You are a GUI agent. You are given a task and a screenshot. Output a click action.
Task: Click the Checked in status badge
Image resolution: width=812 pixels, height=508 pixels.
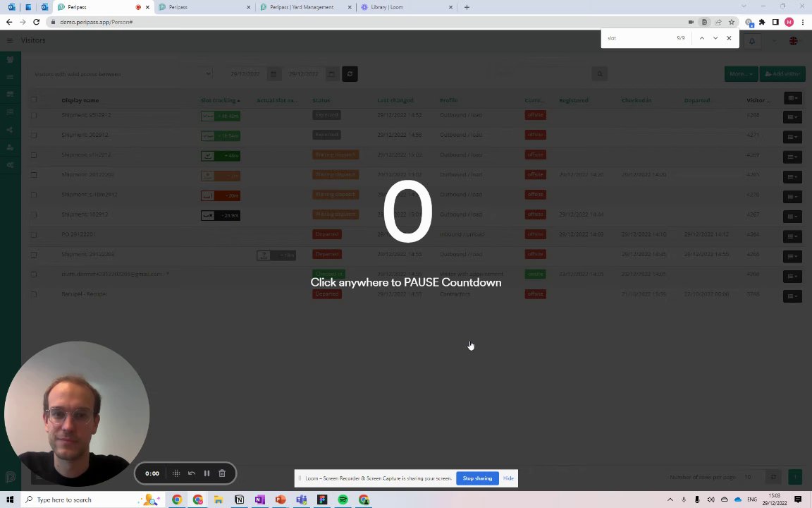tap(328, 274)
